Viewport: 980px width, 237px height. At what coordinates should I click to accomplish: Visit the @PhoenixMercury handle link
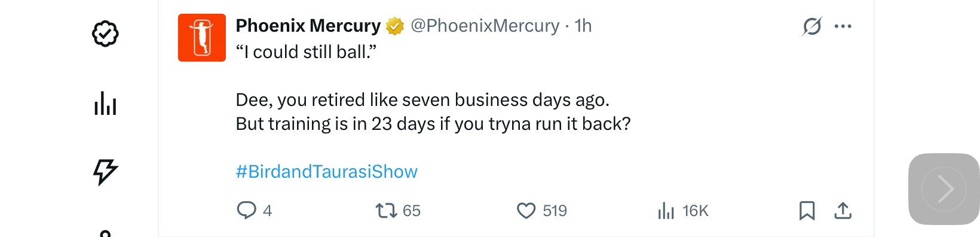point(485,26)
